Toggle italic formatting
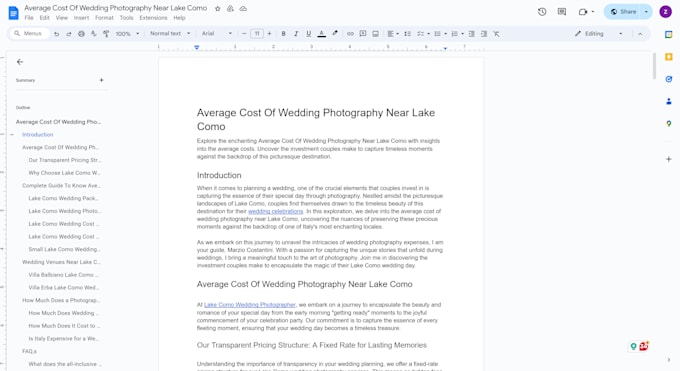680x371 pixels. 296,33
